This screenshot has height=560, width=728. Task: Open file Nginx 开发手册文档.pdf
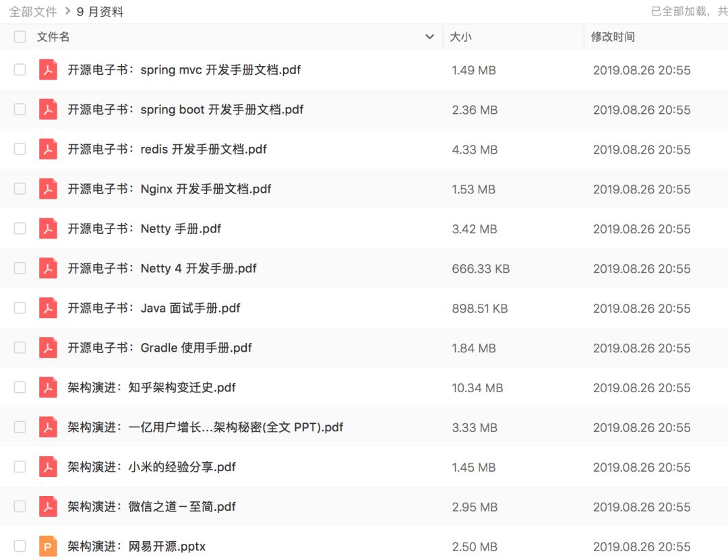[x=169, y=189]
